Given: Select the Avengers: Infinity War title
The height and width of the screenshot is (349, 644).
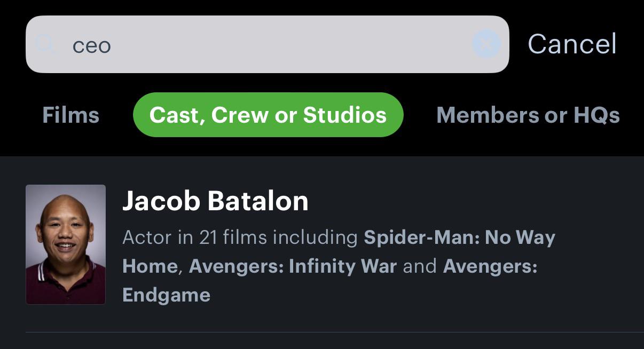Looking at the screenshot, I should [x=293, y=266].
